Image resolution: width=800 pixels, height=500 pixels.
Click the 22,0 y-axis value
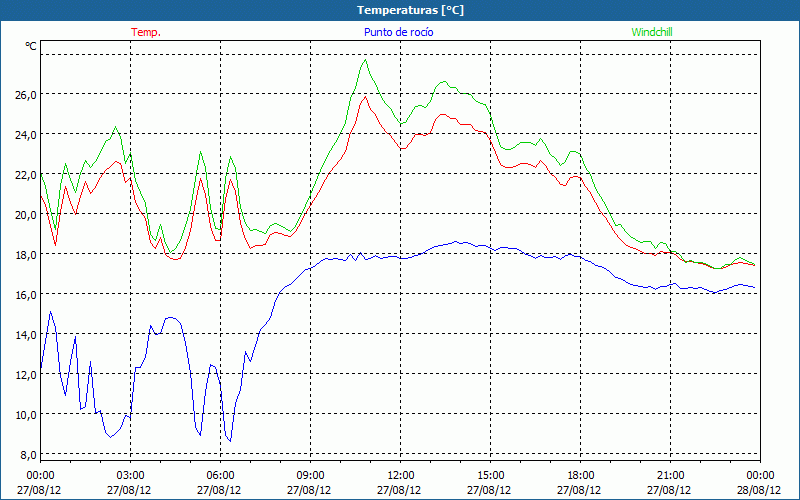click(x=26, y=174)
